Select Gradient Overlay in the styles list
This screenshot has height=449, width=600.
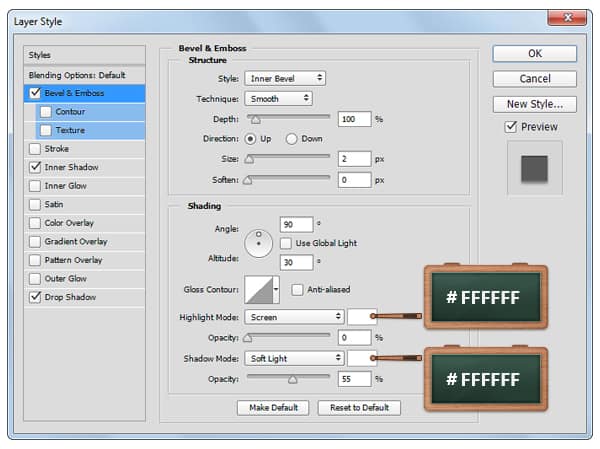76,241
